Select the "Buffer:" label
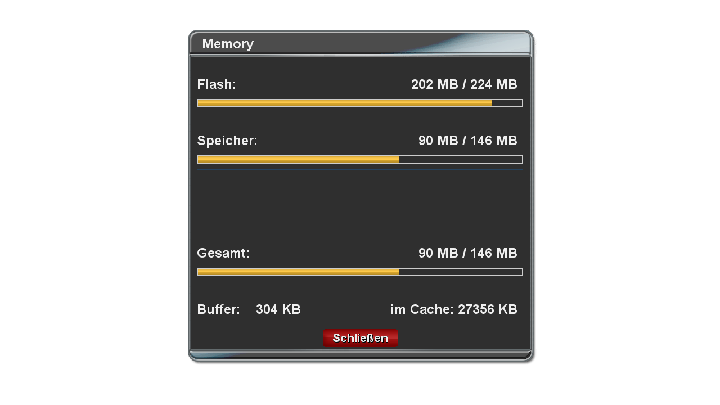The width and height of the screenshot is (720, 405). [219, 310]
